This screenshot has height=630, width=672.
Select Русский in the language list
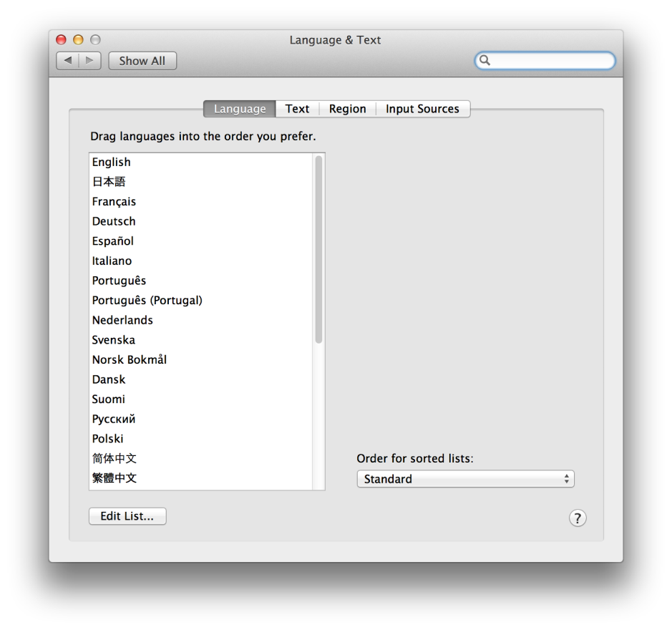pyautogui.click(x=112, y=419)
